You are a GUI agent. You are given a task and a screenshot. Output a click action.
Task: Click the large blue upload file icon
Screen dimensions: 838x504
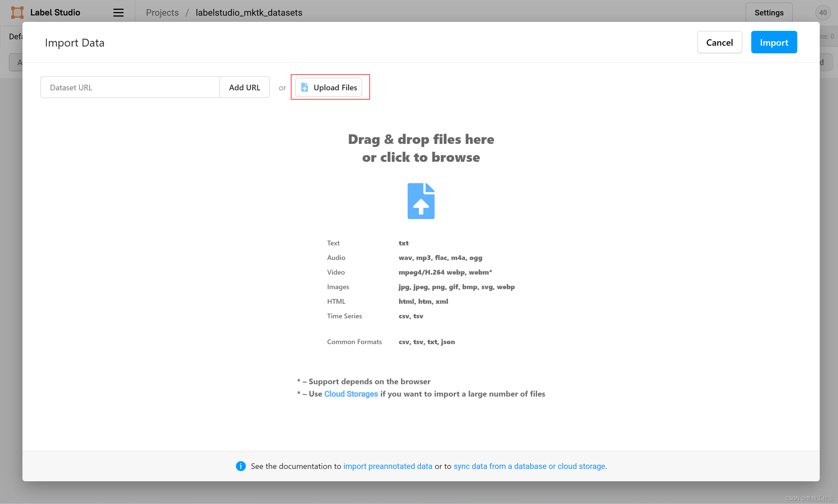point(421,201)
